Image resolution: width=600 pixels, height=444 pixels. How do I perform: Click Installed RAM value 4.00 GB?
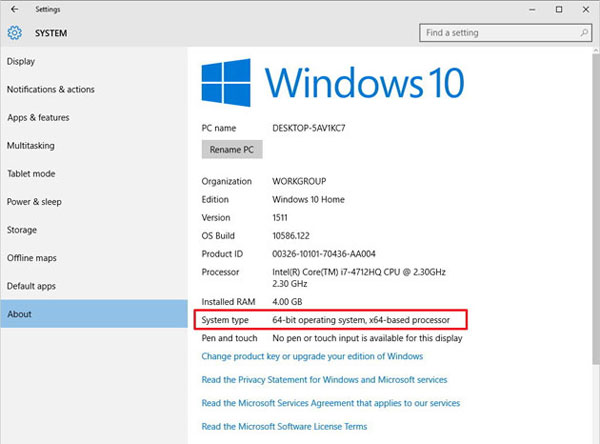[287, 302]
